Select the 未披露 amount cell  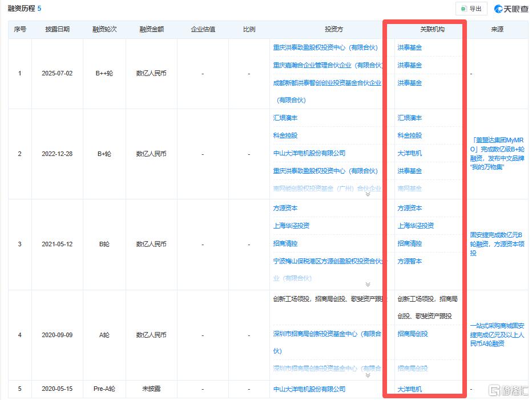click(151, 389)
